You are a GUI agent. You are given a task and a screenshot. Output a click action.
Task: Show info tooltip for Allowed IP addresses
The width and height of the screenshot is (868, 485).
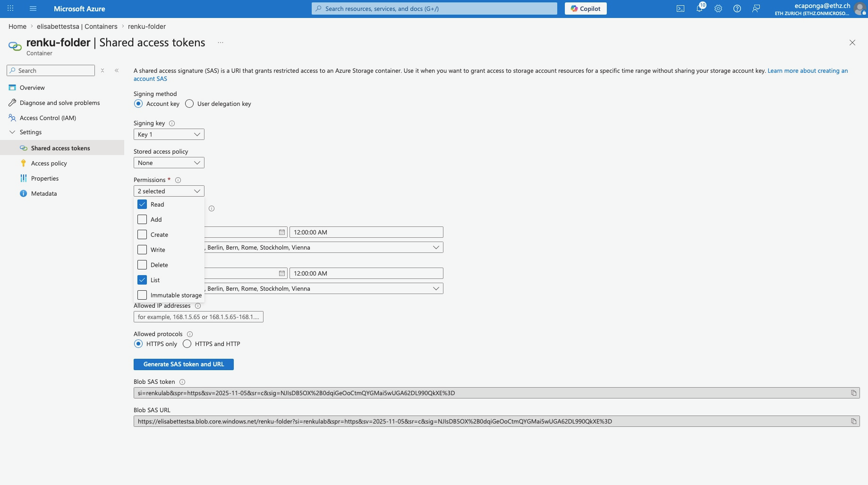(x=198, y=306)
